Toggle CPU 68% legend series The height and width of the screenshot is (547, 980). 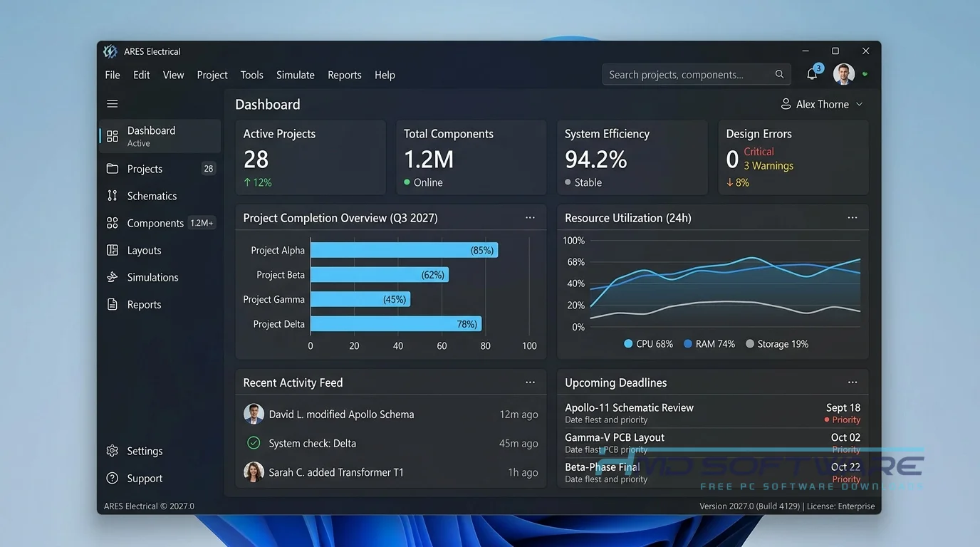tap(648, 344)
